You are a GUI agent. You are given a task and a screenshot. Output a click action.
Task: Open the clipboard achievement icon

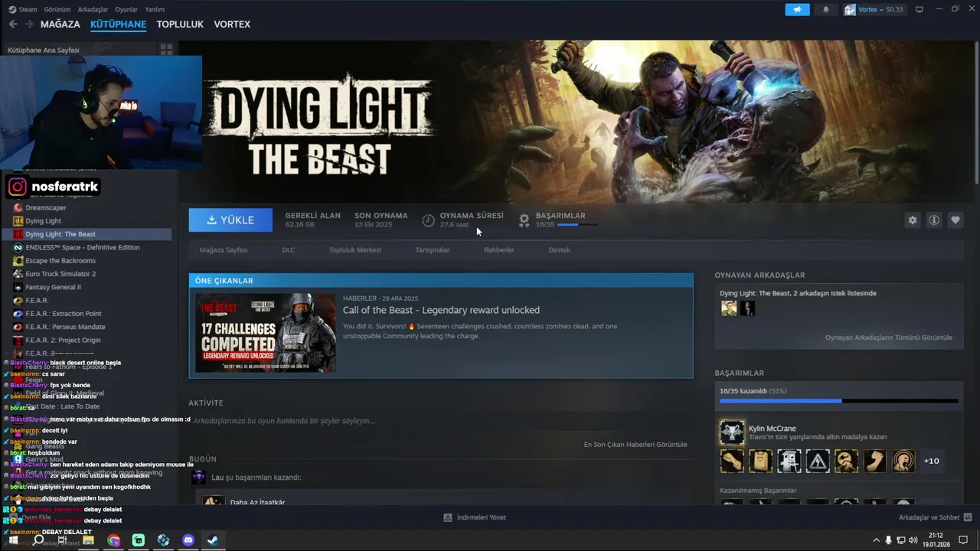point(761,461)
